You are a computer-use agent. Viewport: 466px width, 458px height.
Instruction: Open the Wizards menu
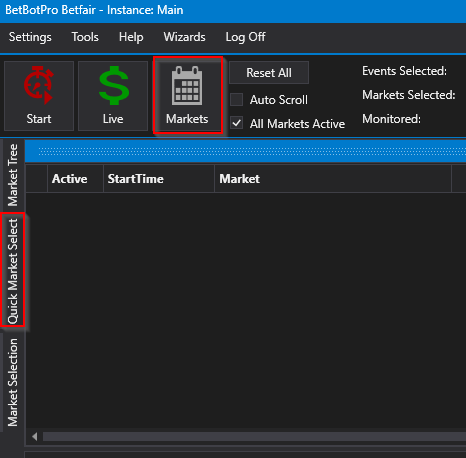(x=184, y=37)
